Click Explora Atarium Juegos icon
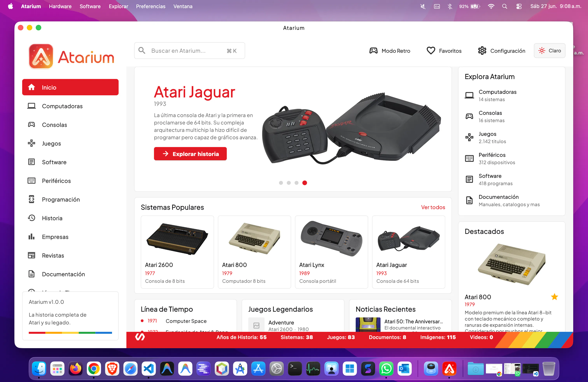This screenshot has height=382, width=588. 469,137
